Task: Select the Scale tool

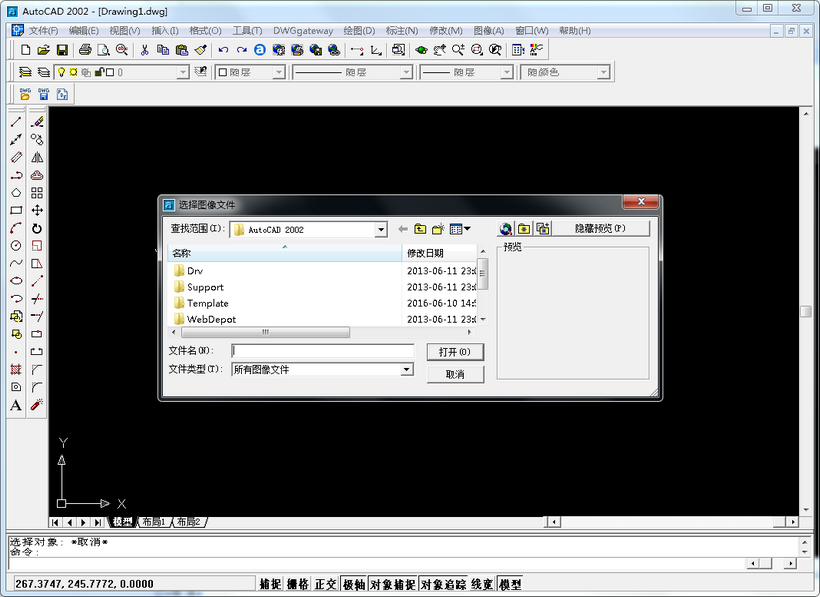Action: pyautogui.click(x=37, y=246)
